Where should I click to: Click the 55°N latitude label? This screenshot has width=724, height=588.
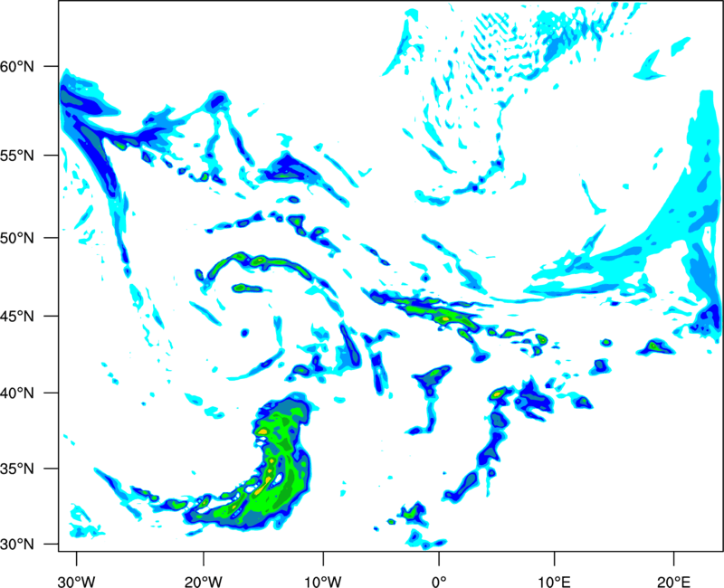[17, 155]
